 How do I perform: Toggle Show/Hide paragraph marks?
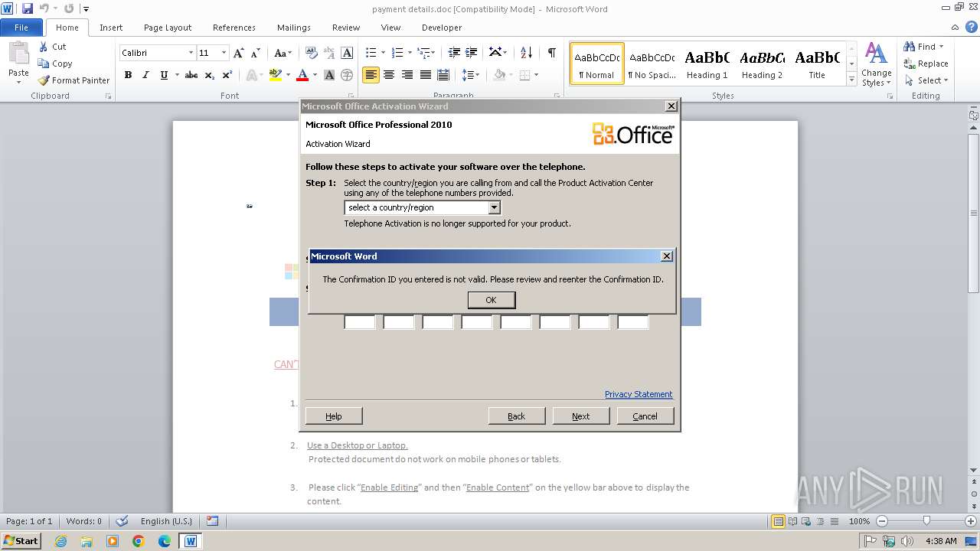[x=551, y=53]
